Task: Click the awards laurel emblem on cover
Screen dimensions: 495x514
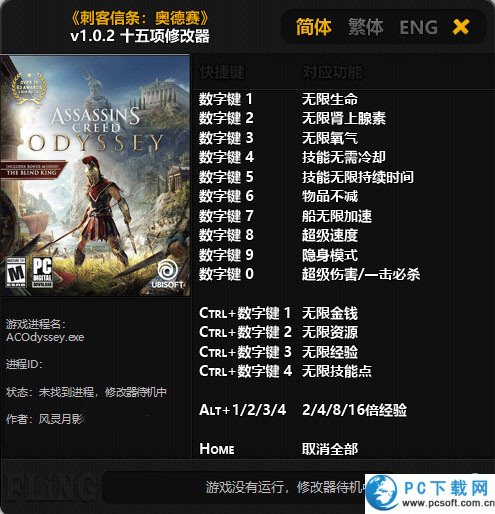Action: point(29,88)
